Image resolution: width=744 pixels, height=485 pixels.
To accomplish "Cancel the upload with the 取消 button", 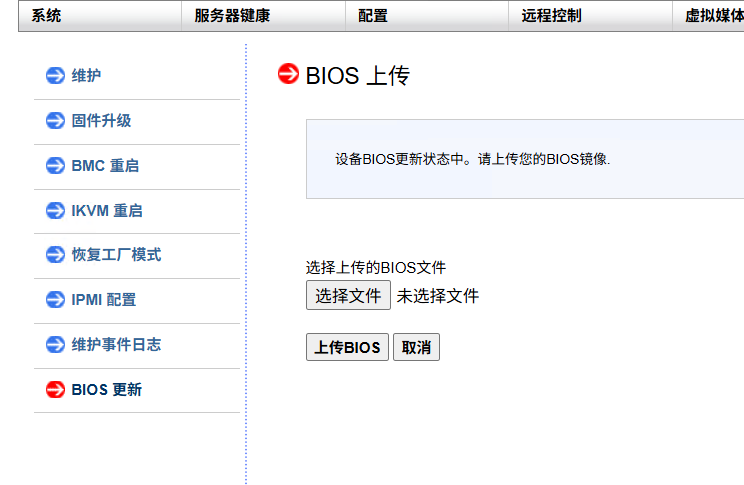I will [416, 348].
